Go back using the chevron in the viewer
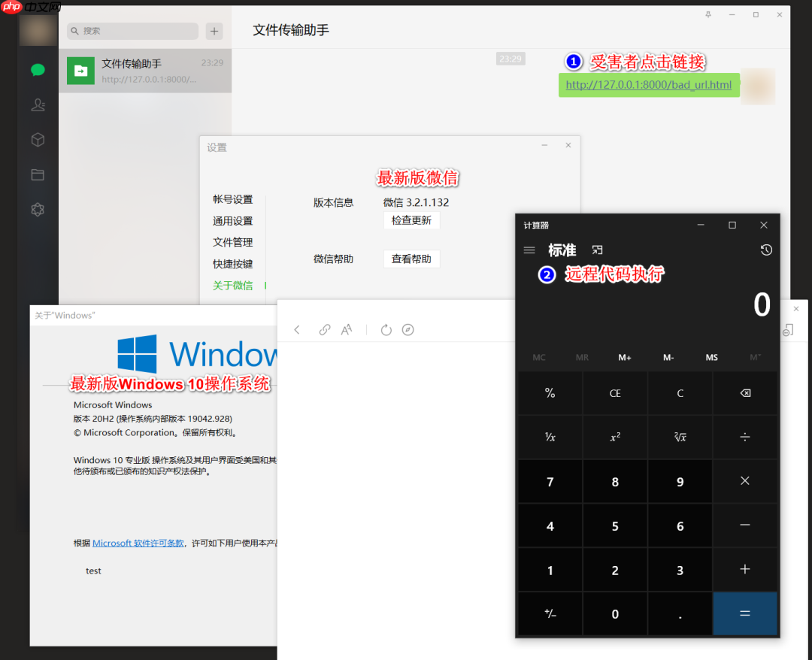This screenshot has width=812, height=660. pos(297,329)
